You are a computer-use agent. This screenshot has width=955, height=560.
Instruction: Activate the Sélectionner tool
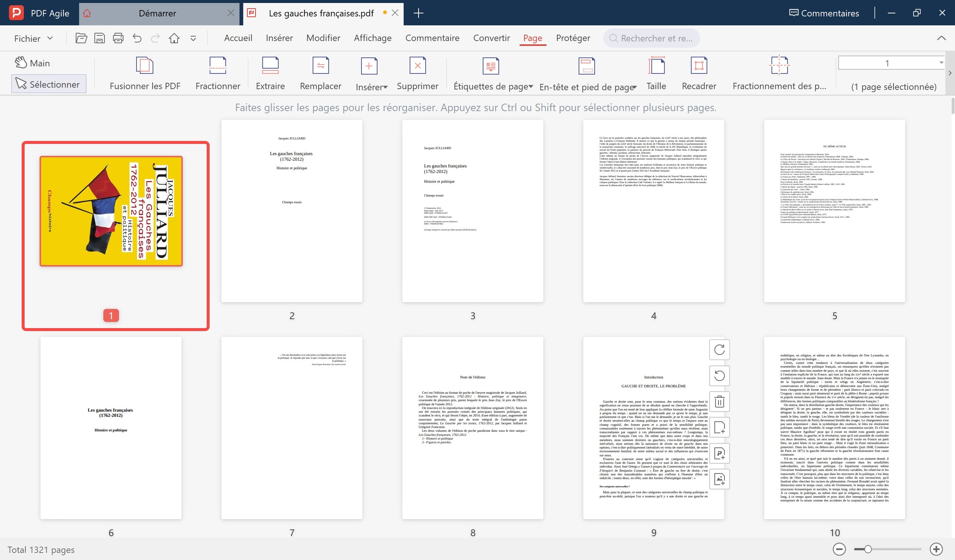click(48, 84)
